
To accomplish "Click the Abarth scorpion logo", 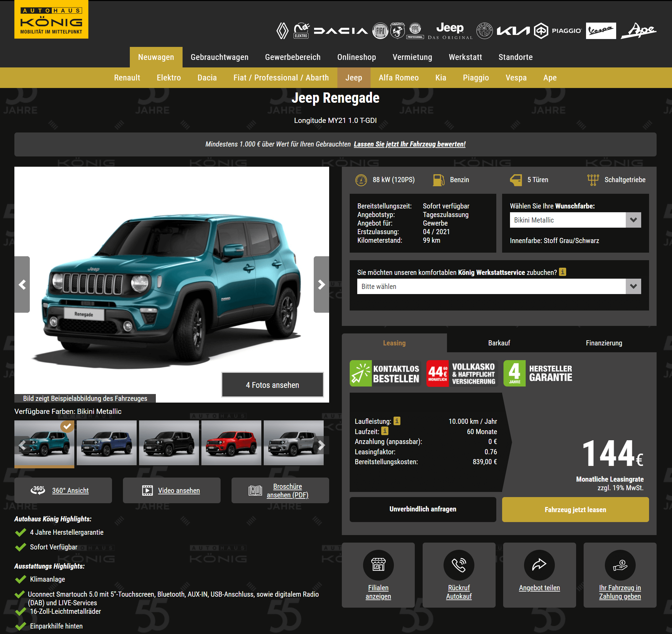I will click(398, 31).
